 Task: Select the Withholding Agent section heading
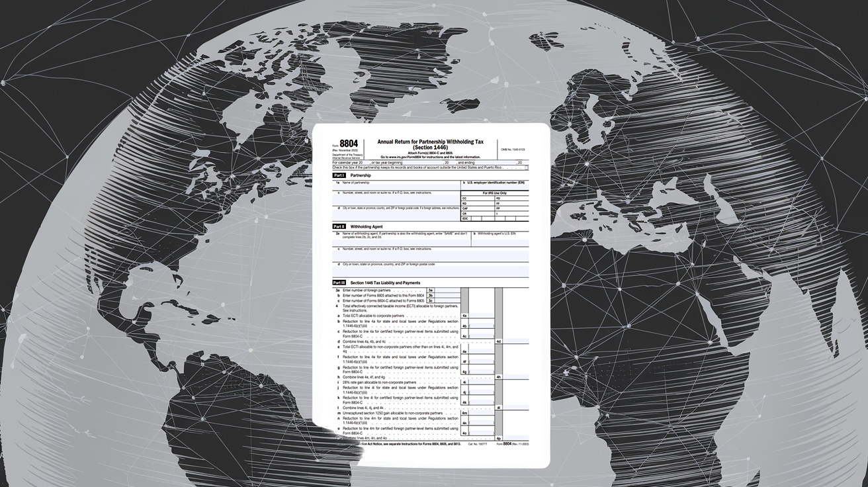[366, 226]
